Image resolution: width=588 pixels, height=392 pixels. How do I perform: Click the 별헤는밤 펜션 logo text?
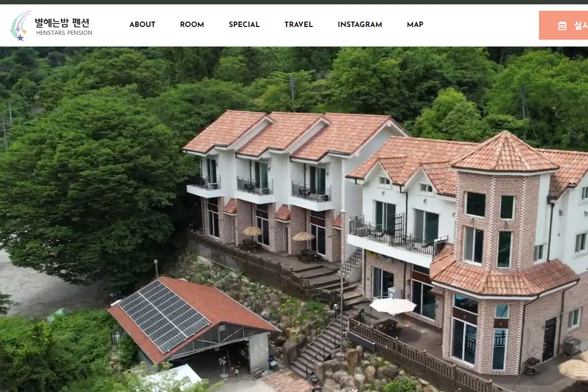(62, 23)
